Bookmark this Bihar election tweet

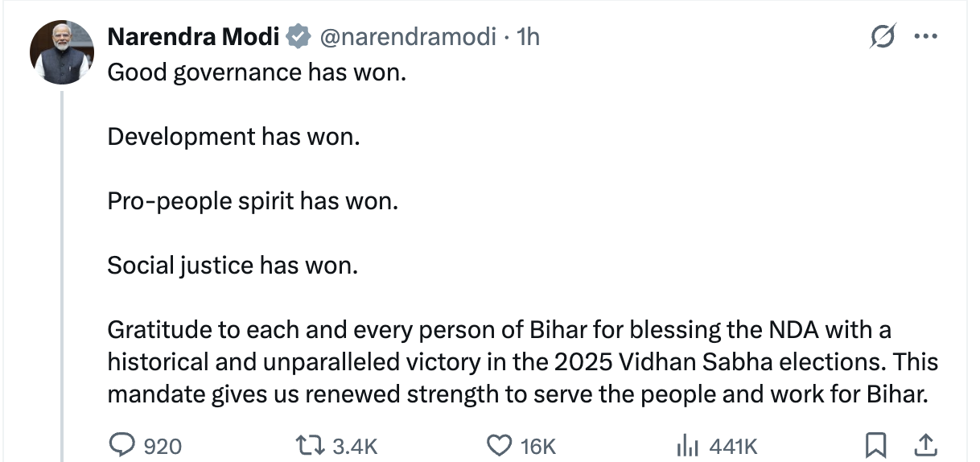tap(877, 444)
